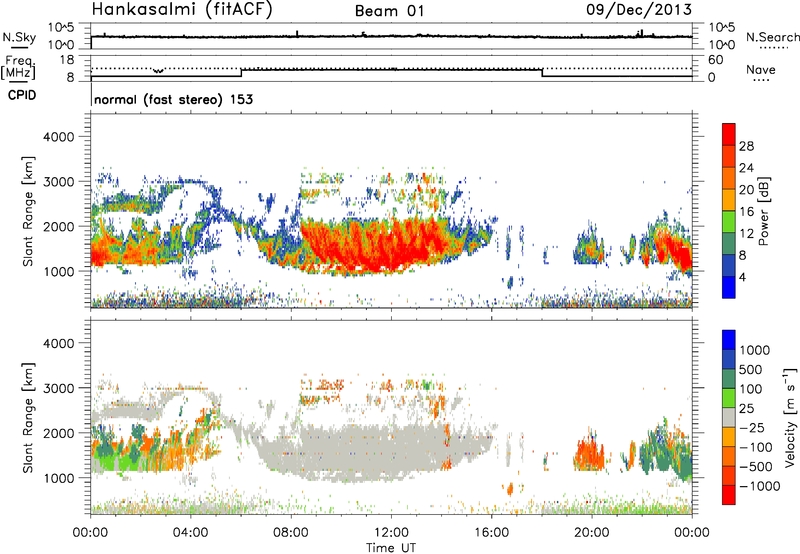Click the '04:00' time tick label

[191, 533]
